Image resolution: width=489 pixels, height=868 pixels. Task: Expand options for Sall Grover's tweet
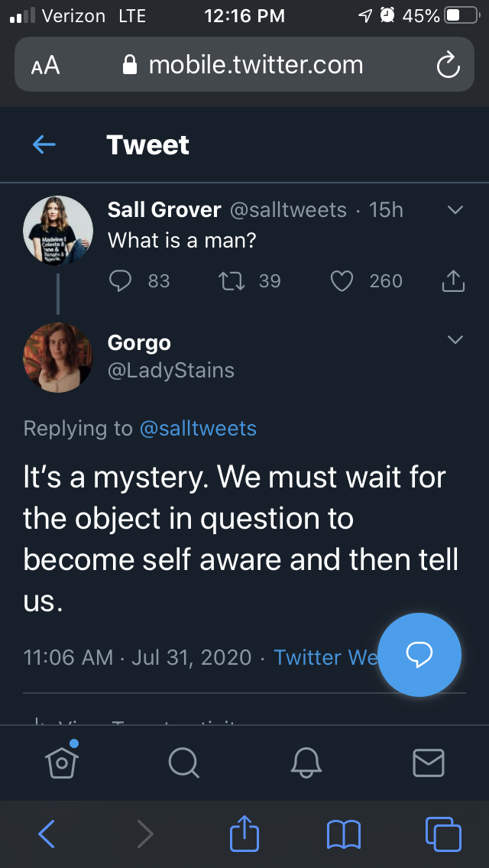click(455, 209)
